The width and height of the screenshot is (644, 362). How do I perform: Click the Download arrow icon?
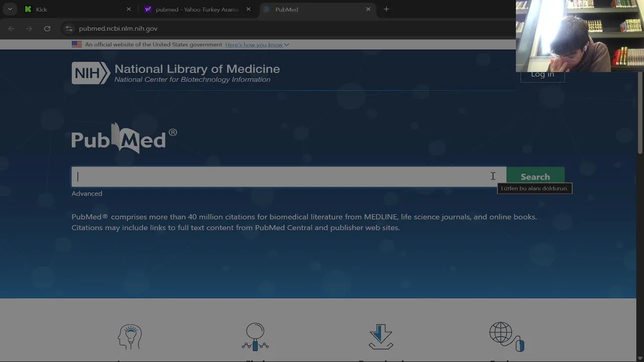pos(381,336)
